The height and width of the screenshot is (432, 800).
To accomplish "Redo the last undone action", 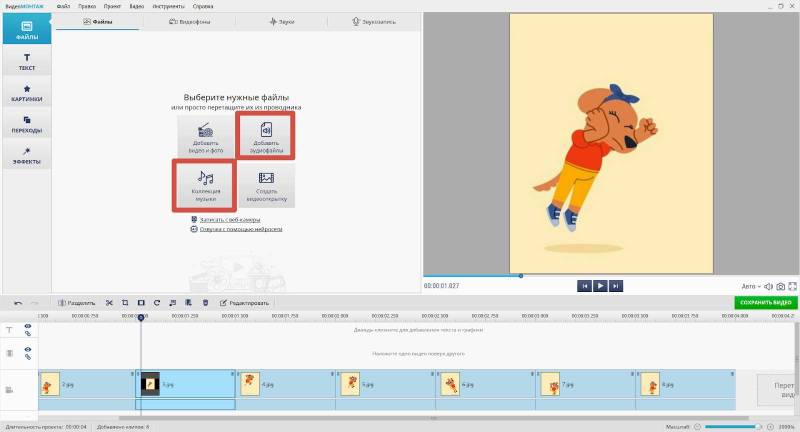I will [35, 303].
